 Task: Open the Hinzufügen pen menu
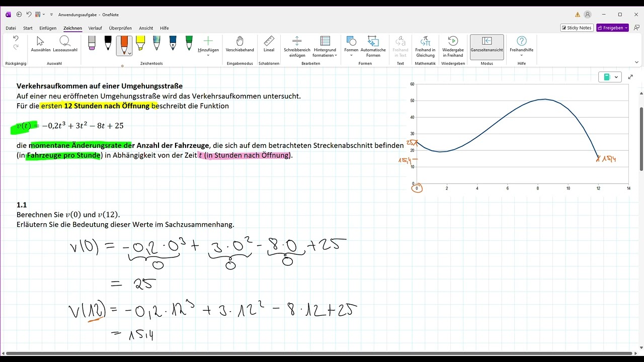[x=208, y=46]
